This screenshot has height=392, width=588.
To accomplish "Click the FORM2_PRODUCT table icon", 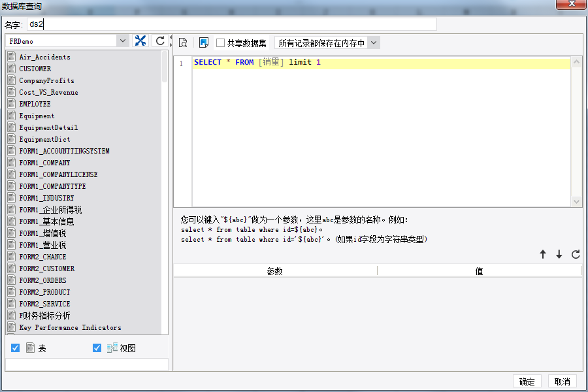I will [12, 292].
